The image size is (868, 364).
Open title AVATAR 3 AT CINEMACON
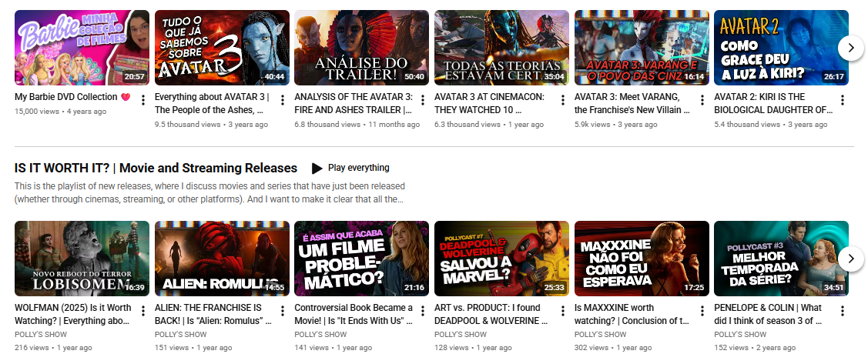[x=489, y=103]
